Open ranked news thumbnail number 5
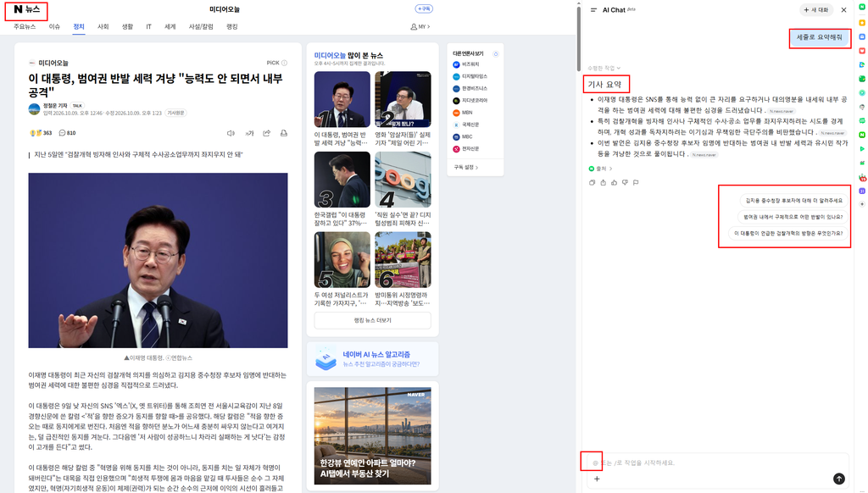 [342, 260]
